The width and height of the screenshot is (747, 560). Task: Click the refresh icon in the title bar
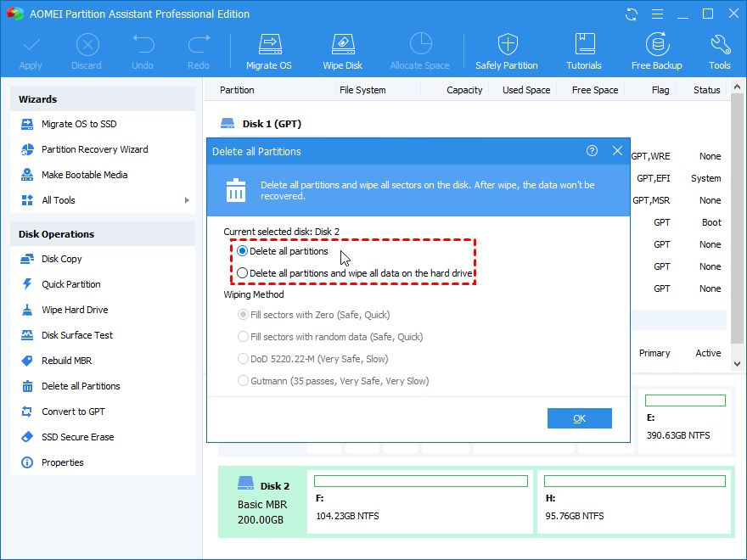point(632,14)
